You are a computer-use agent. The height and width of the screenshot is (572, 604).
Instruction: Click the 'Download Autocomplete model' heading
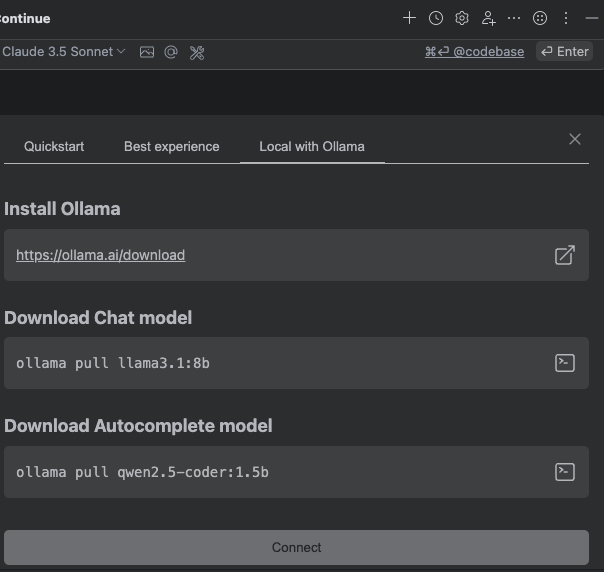click(138, 426)
